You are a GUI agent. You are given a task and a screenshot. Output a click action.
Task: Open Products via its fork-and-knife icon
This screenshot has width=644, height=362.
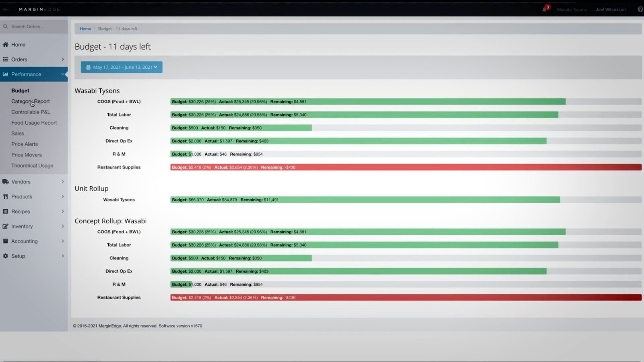[x=6, y=196]
